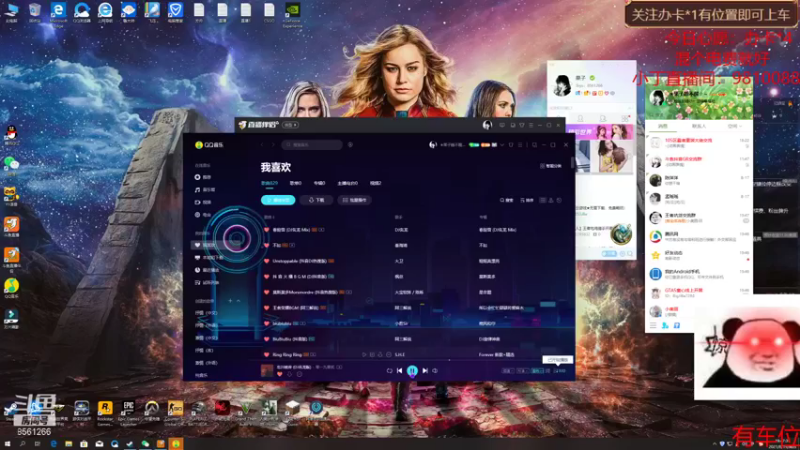Search within the liked songs list
Image resolution: width=800 pixels, height=450 pixels.
[x=506, y=201]
